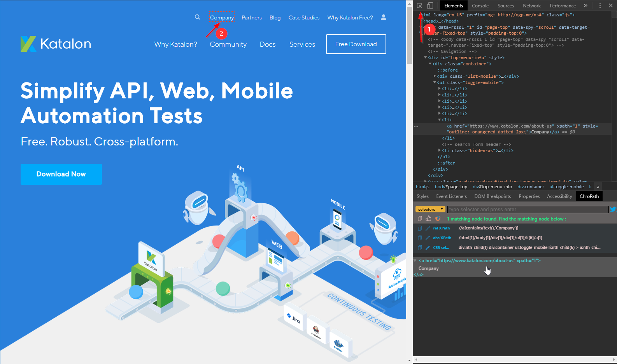Toggle the device toolbar icon

(x=430, y=6)
